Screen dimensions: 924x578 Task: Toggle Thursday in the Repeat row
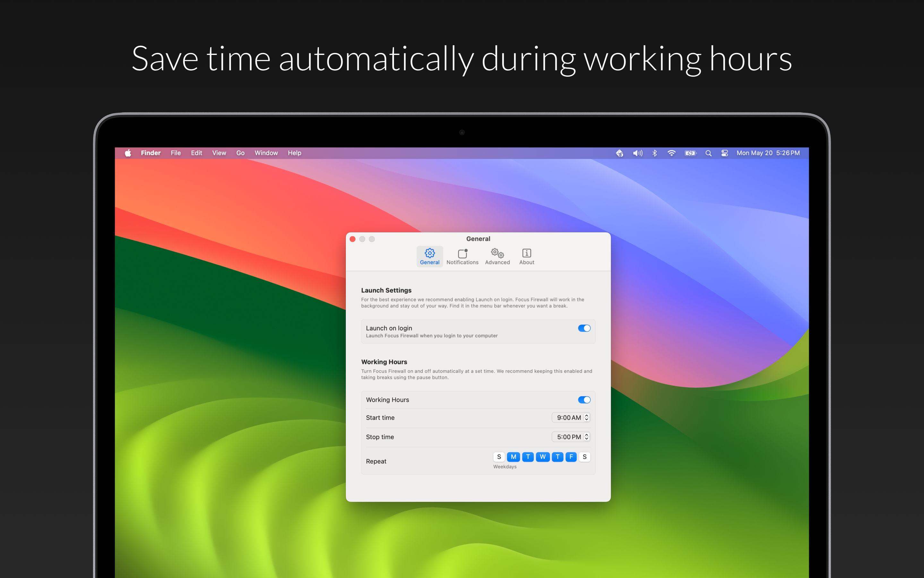[x=558, y=457]
